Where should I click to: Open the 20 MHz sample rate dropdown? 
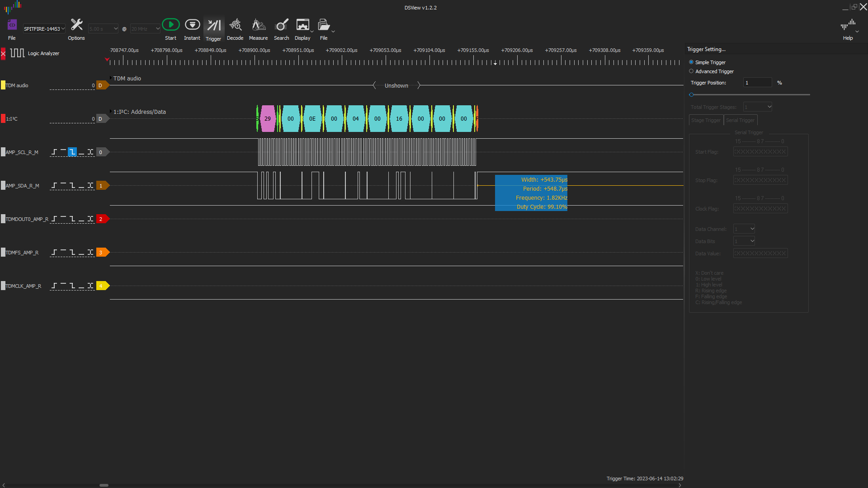[144, 28]
